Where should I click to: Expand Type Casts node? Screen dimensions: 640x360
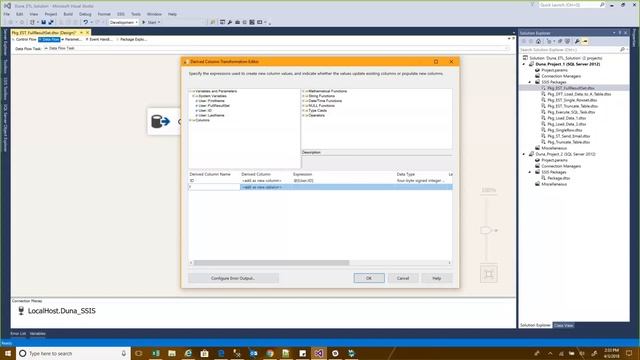[x=303, y=111]
